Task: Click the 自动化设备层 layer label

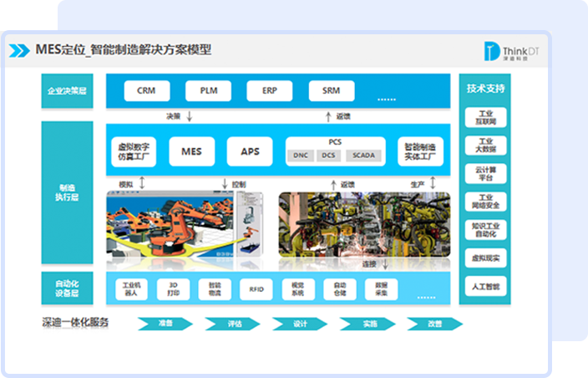Action: [x=67, y=288]
